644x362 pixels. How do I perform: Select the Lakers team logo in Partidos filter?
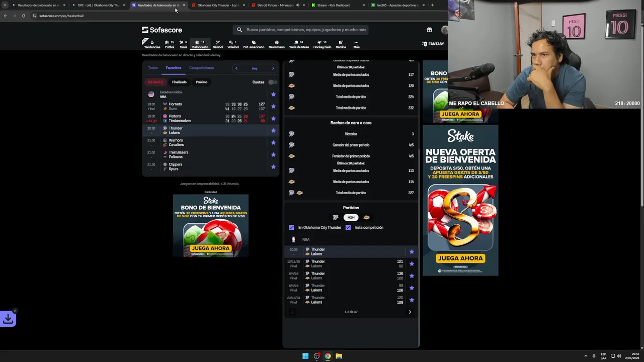pos(366,217)
